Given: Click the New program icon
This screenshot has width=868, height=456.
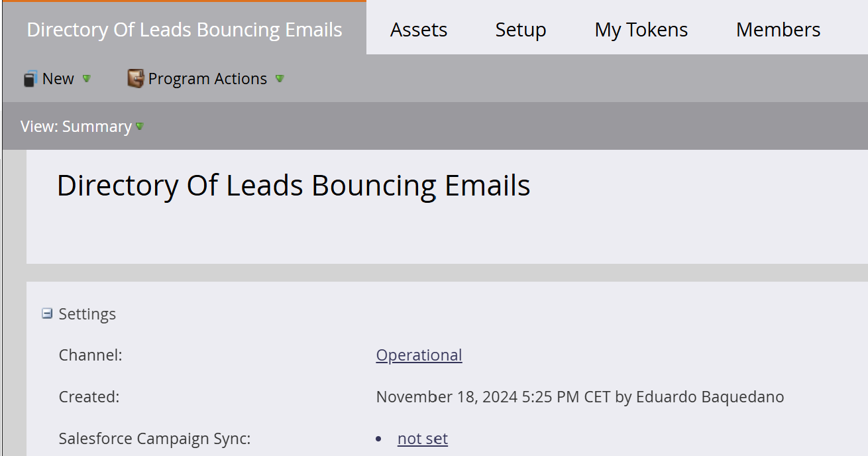Looking at the screenshot, I should [30, 79].
